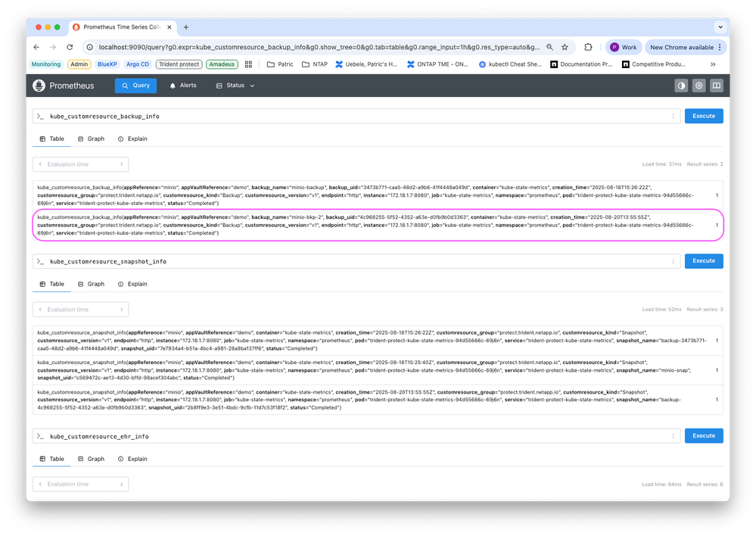Open options menu for ehr_info query
The image size is (756, 536).
point(673,436)
